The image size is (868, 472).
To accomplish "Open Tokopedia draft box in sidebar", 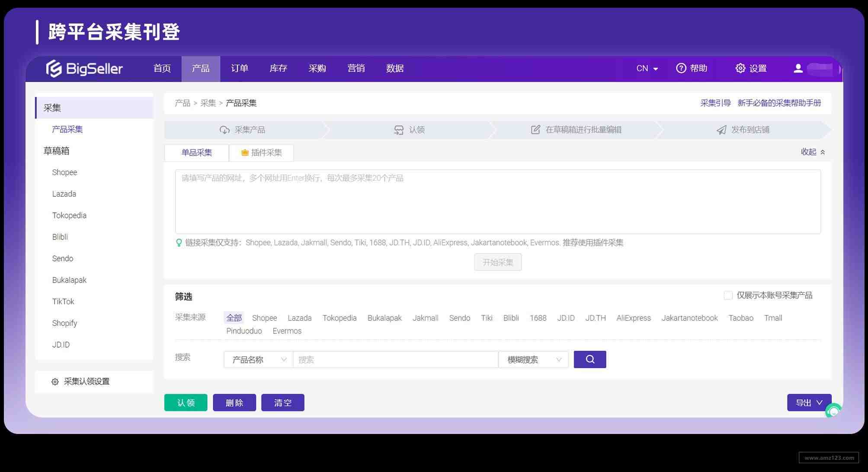I will coord(69,215).
